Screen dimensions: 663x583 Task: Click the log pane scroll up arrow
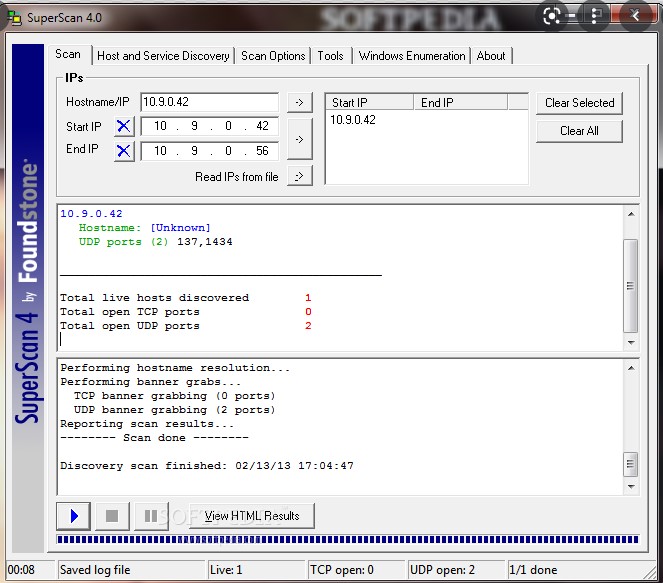(631, 368)
